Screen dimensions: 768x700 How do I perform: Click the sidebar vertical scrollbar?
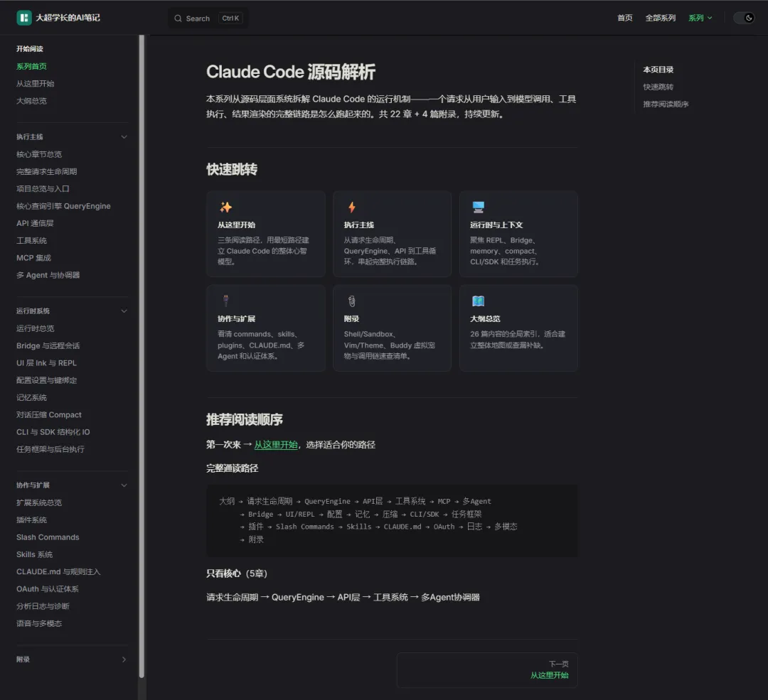point(142,356)
